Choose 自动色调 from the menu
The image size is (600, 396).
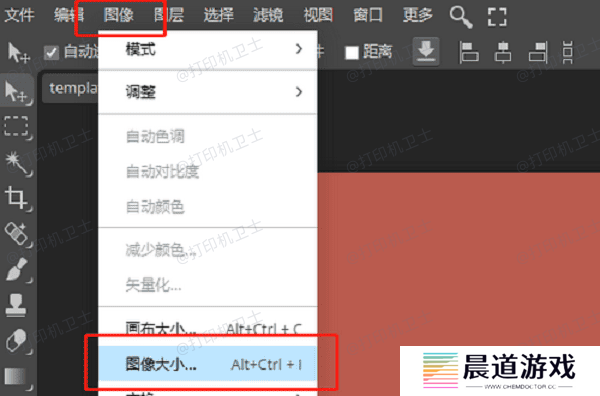coord(208,136)
